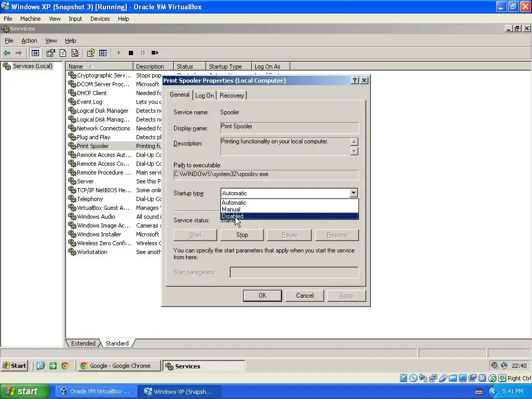Open Help using the toolbar question-mark icon
Image resolution: width=532 pixels, height=399 pixels.
tap(90, 53)
